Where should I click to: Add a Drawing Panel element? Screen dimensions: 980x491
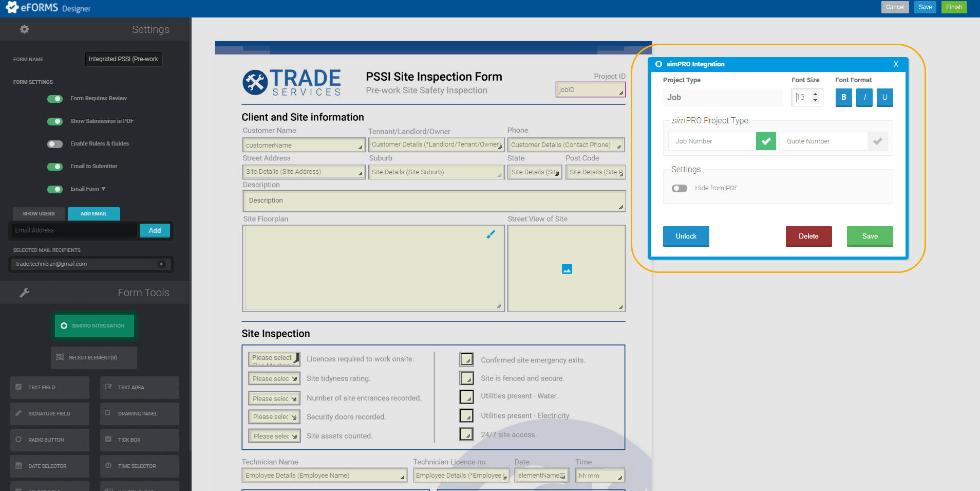139,413
